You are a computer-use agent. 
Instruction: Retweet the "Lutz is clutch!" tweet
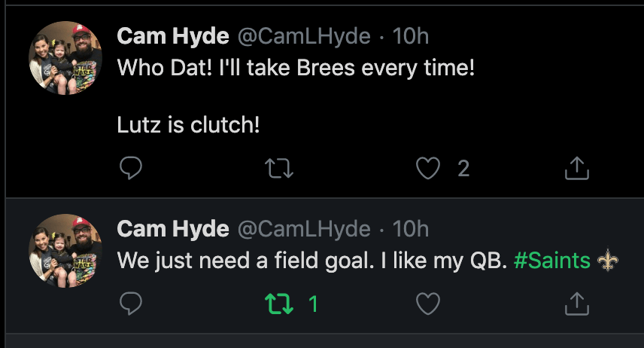click(x=280, y=168)
